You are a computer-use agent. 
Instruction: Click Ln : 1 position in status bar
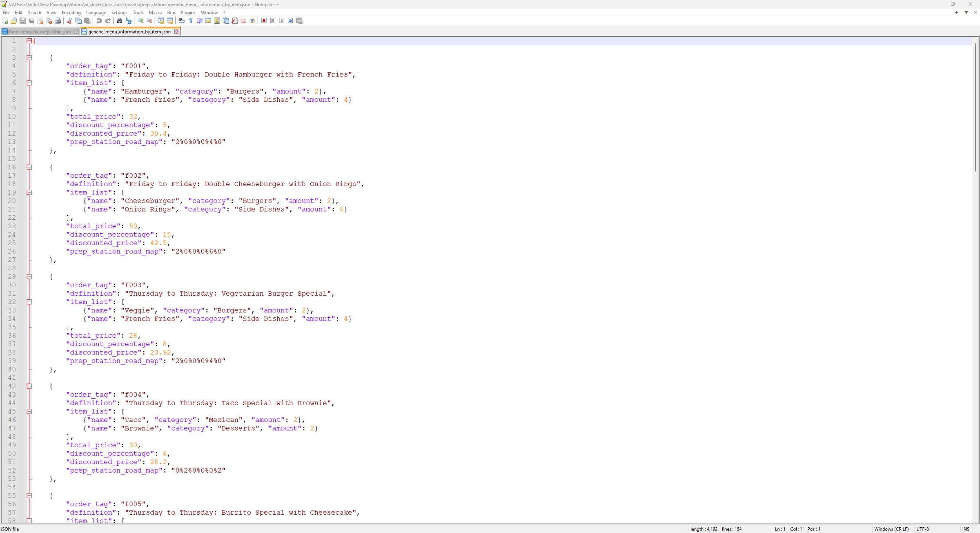click(x=780, y=529)
